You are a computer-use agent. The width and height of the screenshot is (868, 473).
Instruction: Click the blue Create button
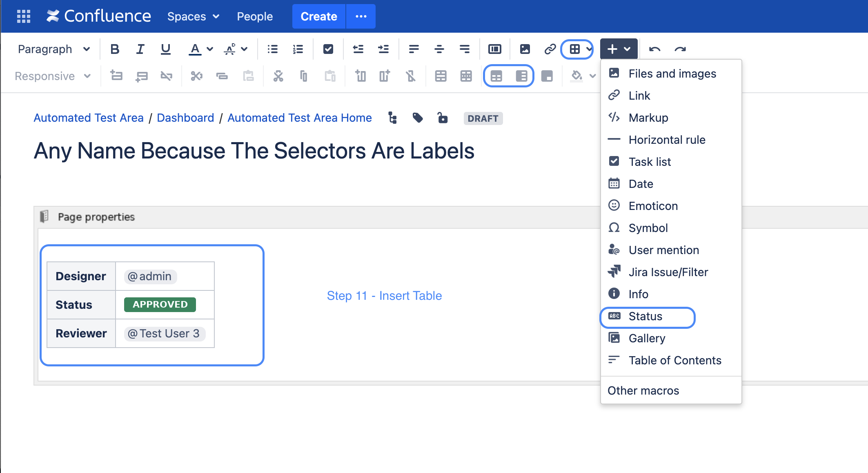(318, 16)
